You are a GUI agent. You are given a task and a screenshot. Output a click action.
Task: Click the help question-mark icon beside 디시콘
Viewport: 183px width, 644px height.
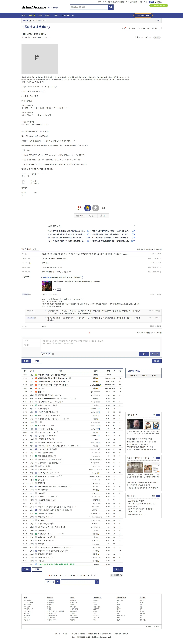(53, 354)
